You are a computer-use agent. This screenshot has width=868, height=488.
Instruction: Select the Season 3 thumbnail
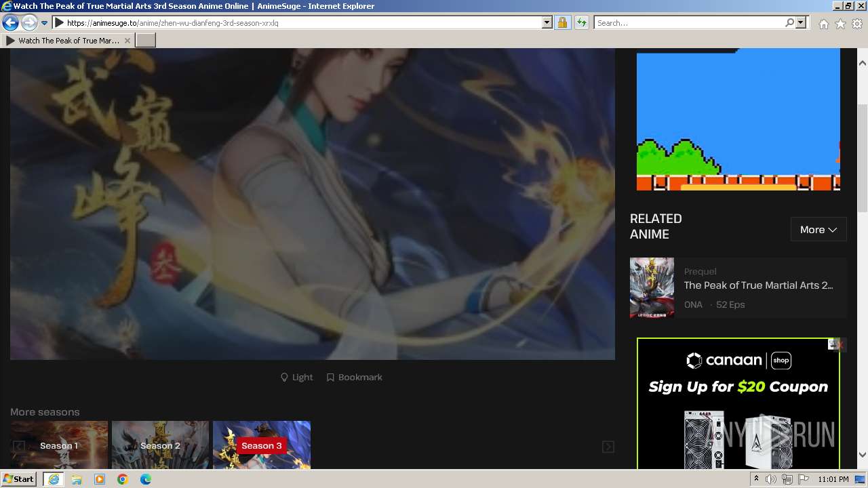pos(262,445)
